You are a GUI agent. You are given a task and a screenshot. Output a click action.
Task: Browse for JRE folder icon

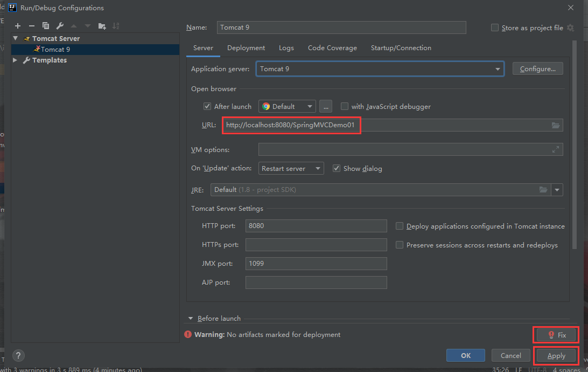coord(543,190)
